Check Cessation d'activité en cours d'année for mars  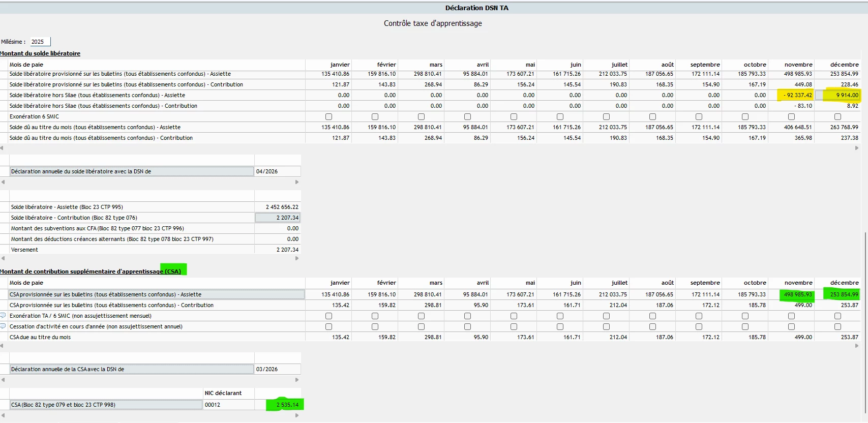click(421, 326)
